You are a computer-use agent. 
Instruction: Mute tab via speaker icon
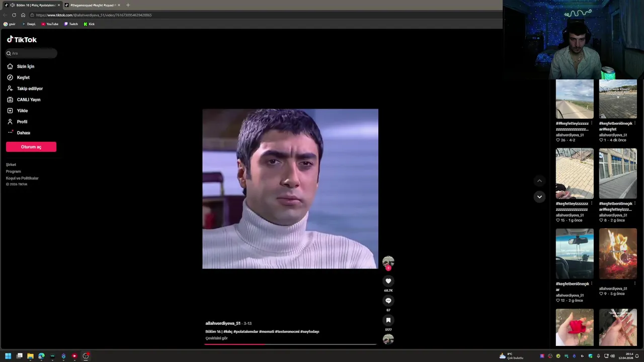[12, 5]
